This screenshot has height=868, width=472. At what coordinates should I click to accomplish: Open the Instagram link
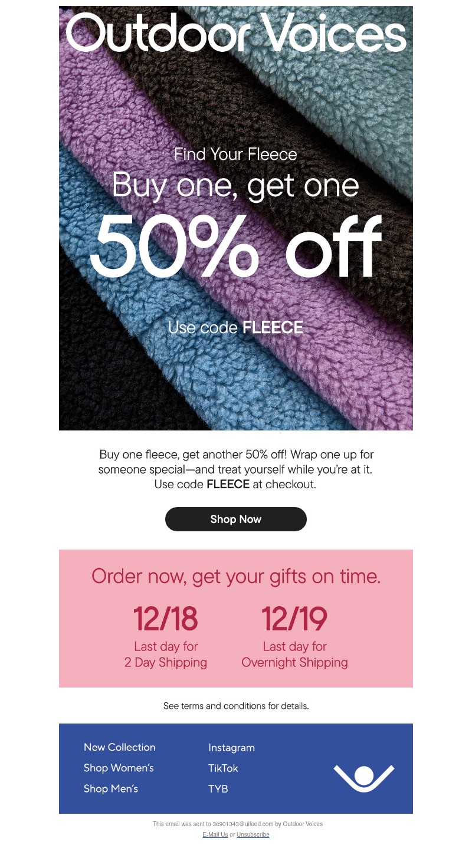pos(231,747)
